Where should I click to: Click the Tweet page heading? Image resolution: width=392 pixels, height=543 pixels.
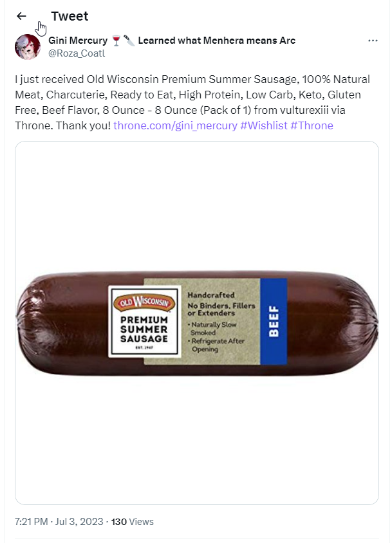pyautogui.click(x=70, y=16)
